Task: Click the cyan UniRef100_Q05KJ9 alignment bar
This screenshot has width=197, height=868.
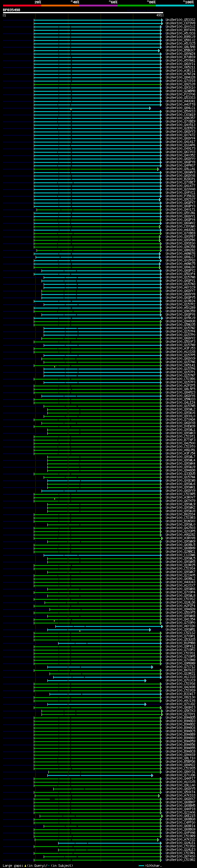Action: tap(98, 318)
